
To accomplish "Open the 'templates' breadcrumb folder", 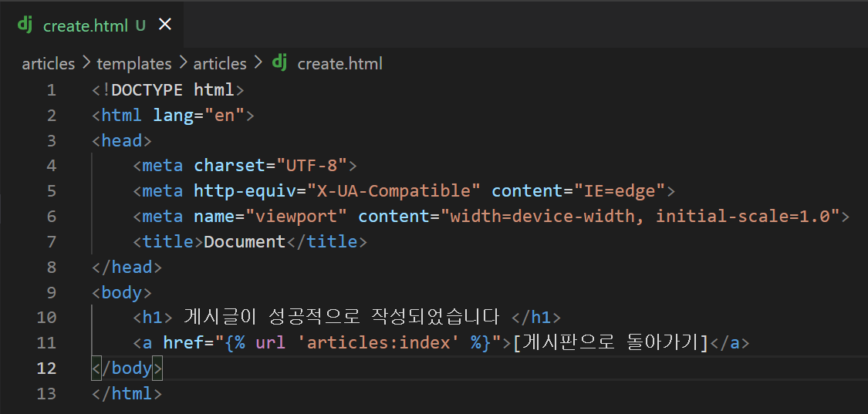I will 134,64.
